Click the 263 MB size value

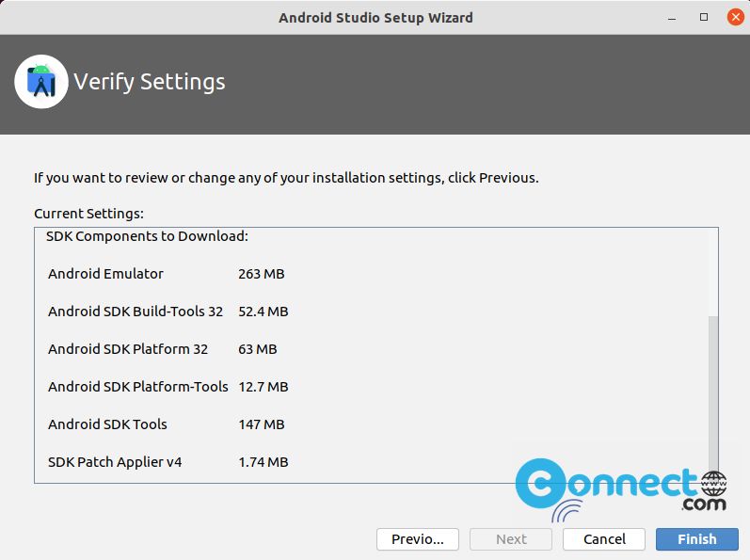coord(262,274)
